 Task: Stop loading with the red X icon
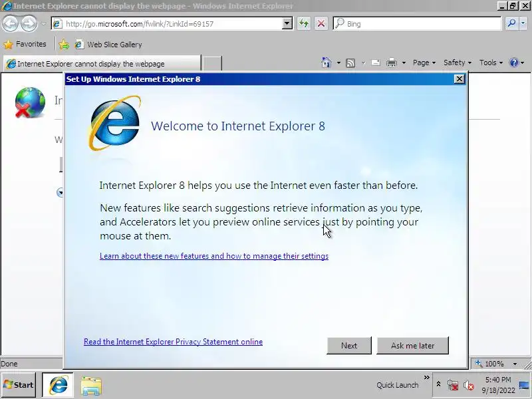[x=321, y=24]
